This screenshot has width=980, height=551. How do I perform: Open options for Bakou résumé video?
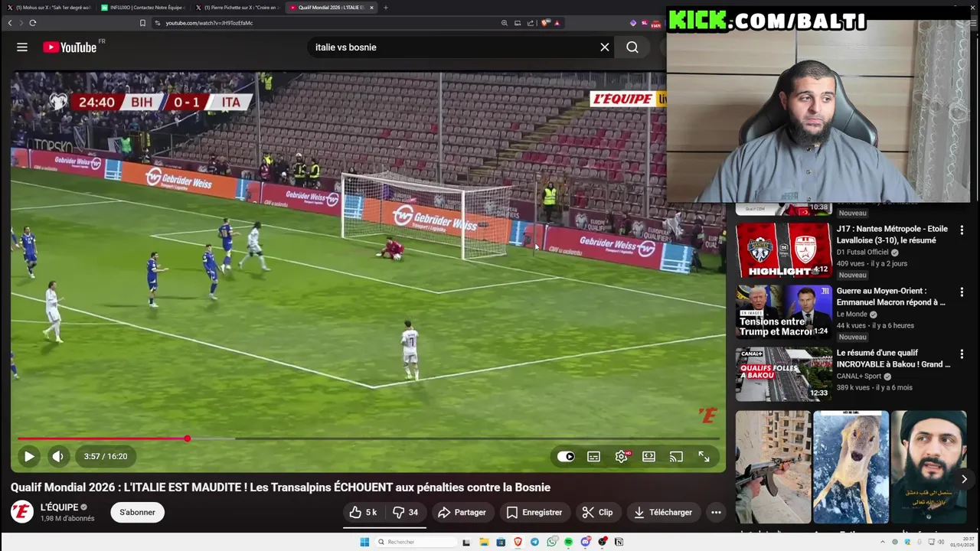tap(962, 354)
